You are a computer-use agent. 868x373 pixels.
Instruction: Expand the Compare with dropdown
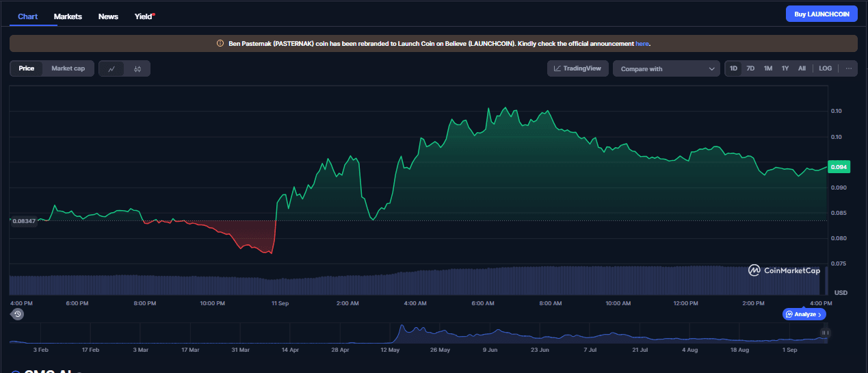666,68
